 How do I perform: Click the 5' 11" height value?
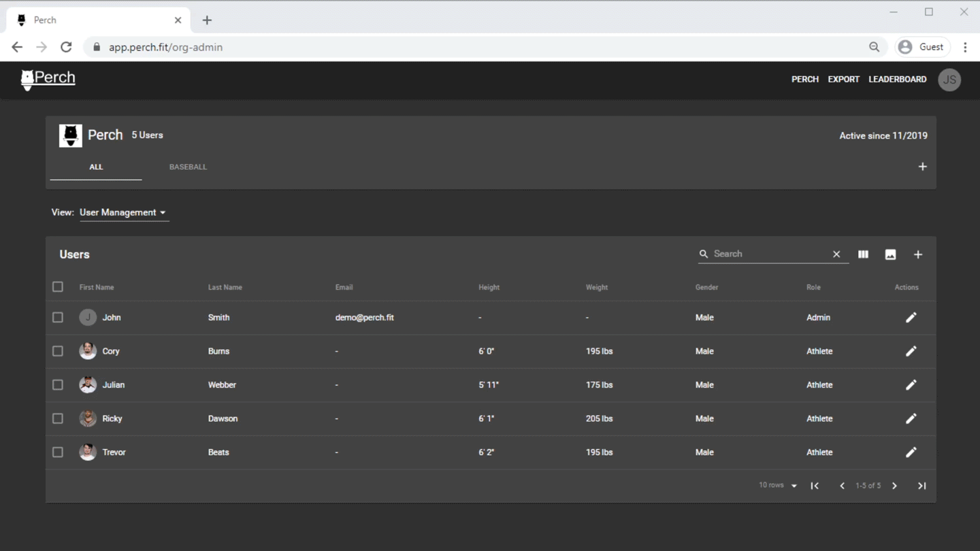489,385
